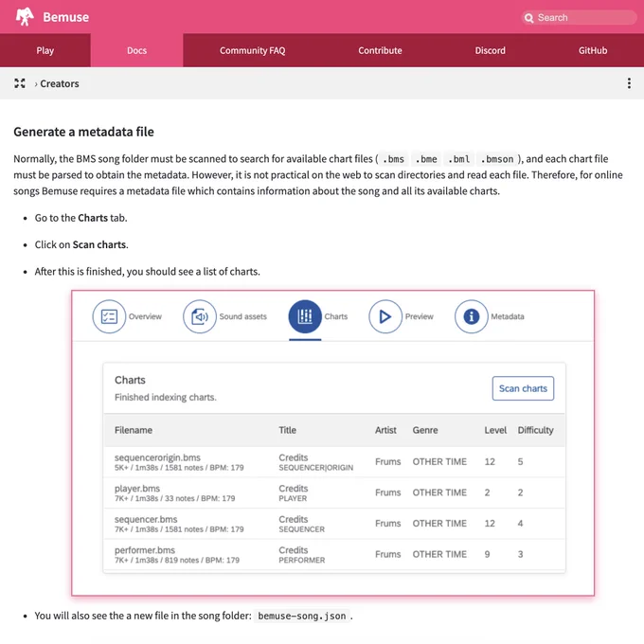Image resolution: width=644 pixels, height=644 pixels.
Task: Toggle the sidebar expand icon
Action: click(20, 83)
